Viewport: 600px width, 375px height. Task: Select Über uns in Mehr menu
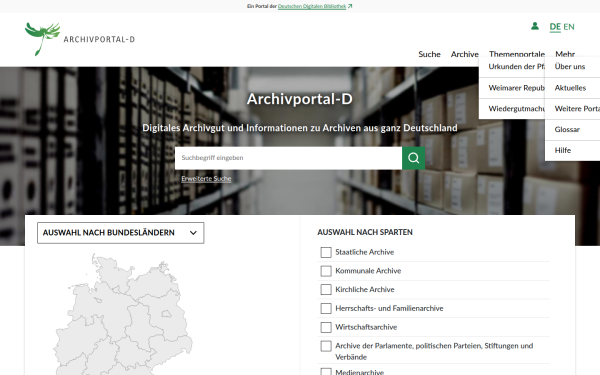click(572, 67)
